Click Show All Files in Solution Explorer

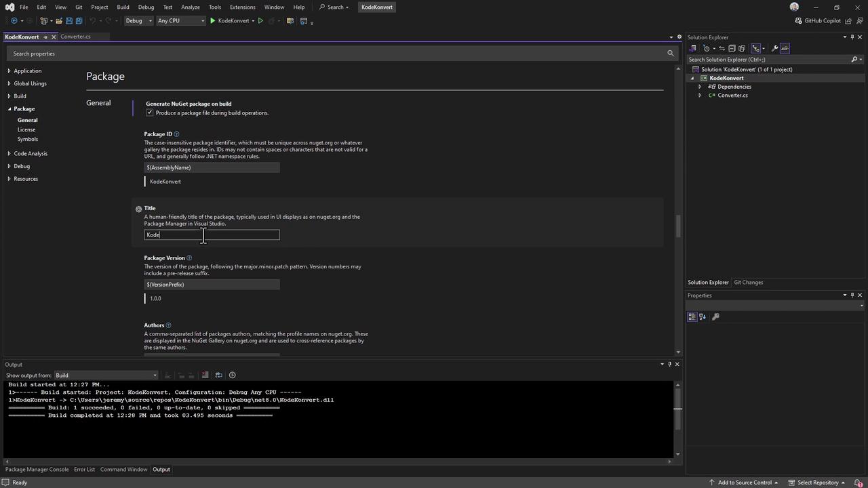pos(742,48)
